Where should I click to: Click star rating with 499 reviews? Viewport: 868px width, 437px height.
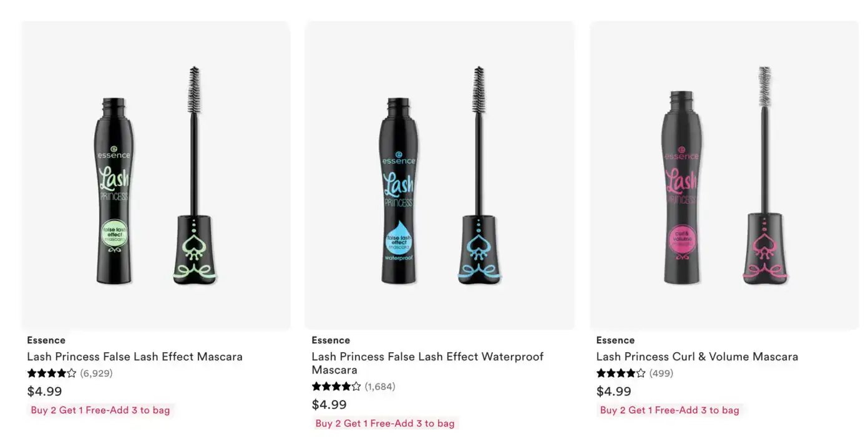click(x=621, y=373)
